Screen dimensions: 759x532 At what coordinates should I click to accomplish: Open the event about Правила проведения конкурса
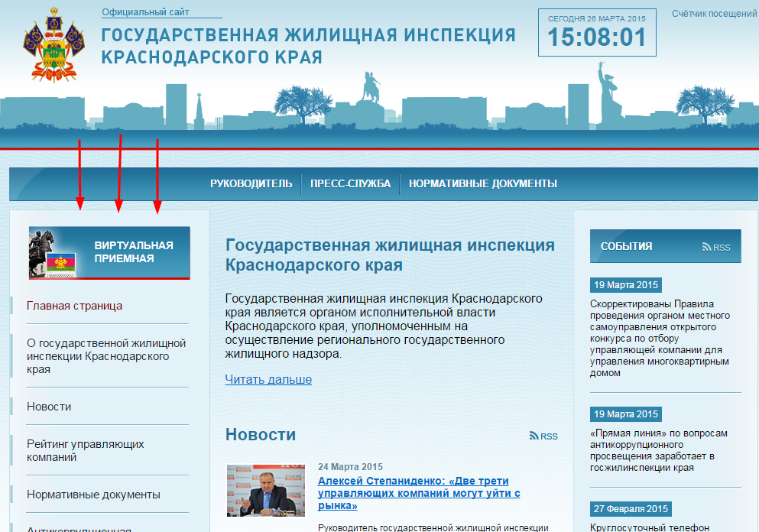coord(660,338)
